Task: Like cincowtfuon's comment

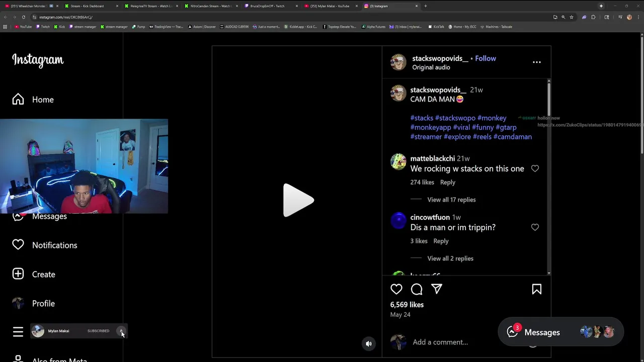Action: click(535, 227)
